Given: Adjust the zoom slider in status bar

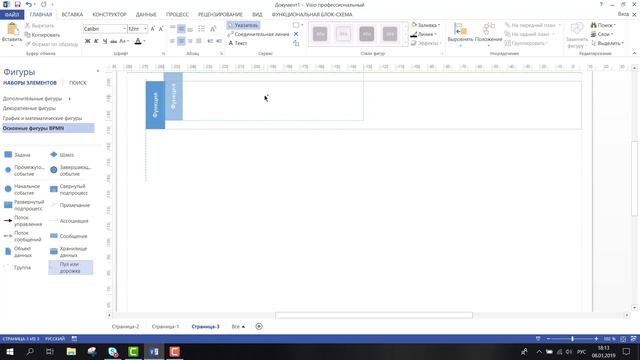Looking at the screenshot, I should 572,339.
